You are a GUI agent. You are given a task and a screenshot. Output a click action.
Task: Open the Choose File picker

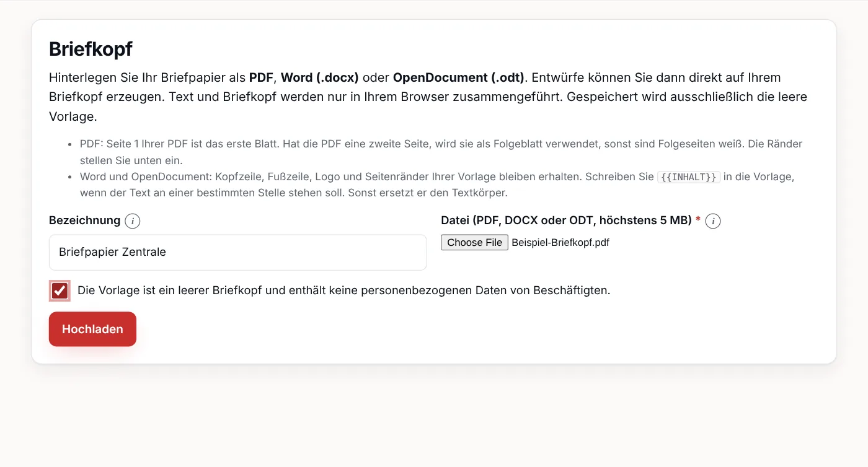pyautogui.click(x=475, y=242)
